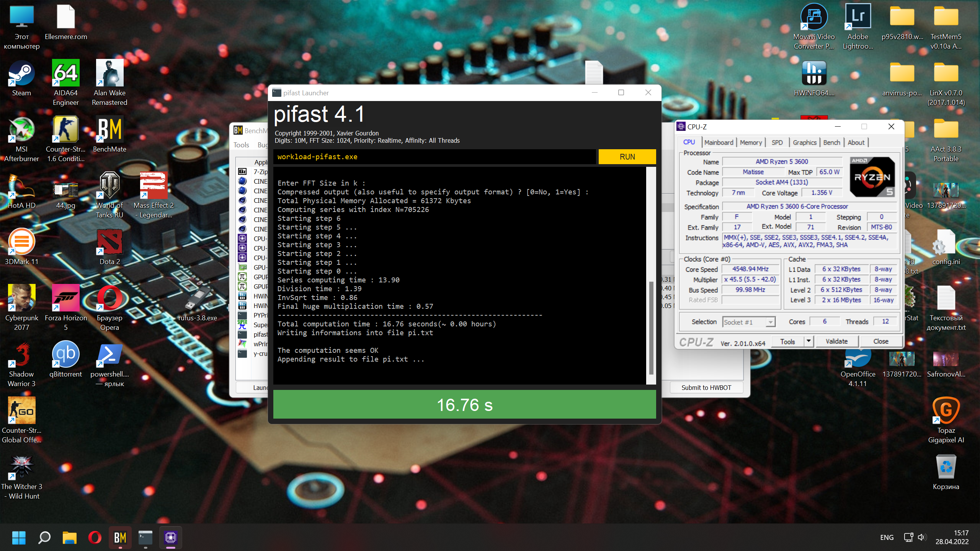Open Alan Wake Remastered shortcut
Screen dimensions: 980x551
coord(109,82)
